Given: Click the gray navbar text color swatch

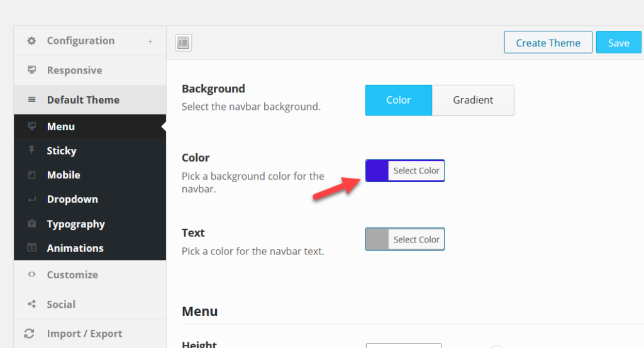Looking at the screenshot, I should [x=377, y=239].
